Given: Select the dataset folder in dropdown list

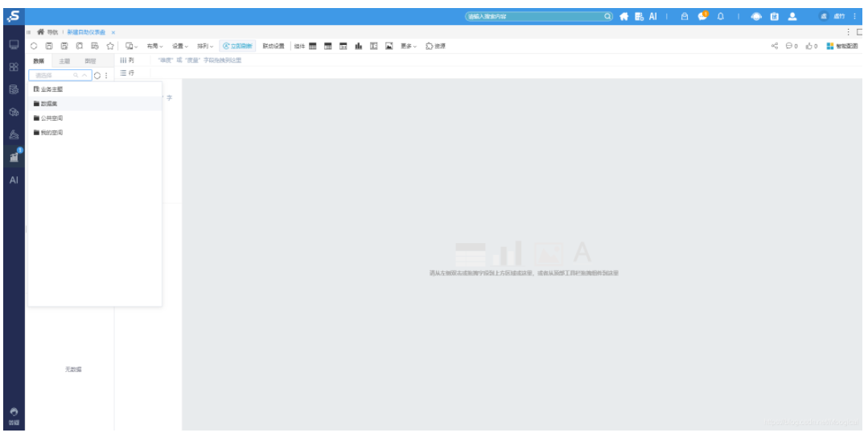Looking at the screenshot, I should [95, 104].
